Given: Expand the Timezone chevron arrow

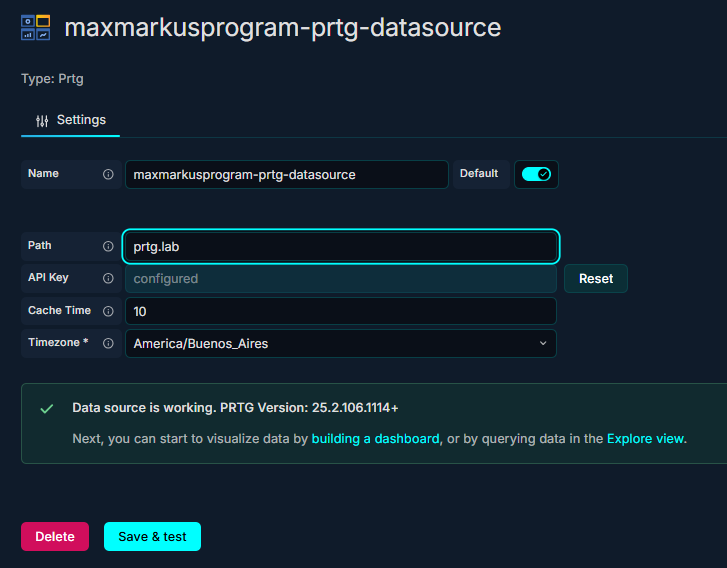Looking at the screenshot, I should pyautogui.click(x=543, y=343).
